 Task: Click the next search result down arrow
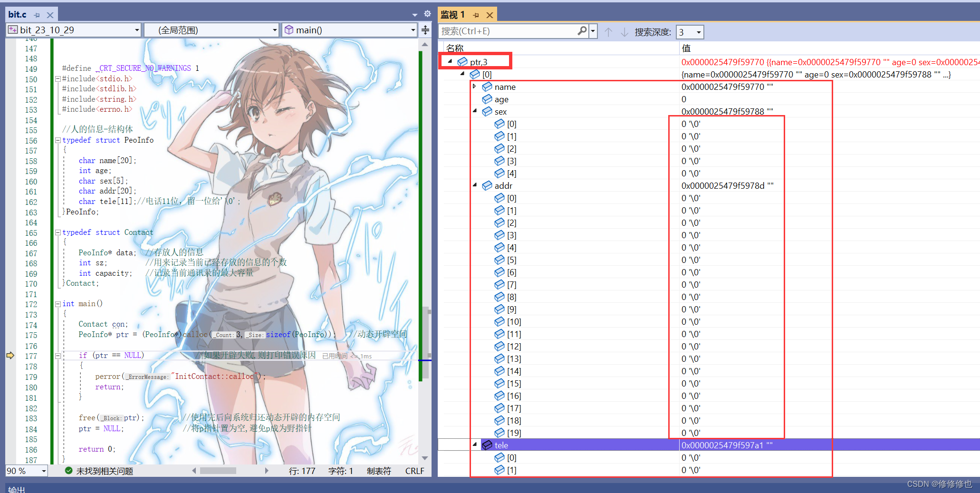point(625,32)
